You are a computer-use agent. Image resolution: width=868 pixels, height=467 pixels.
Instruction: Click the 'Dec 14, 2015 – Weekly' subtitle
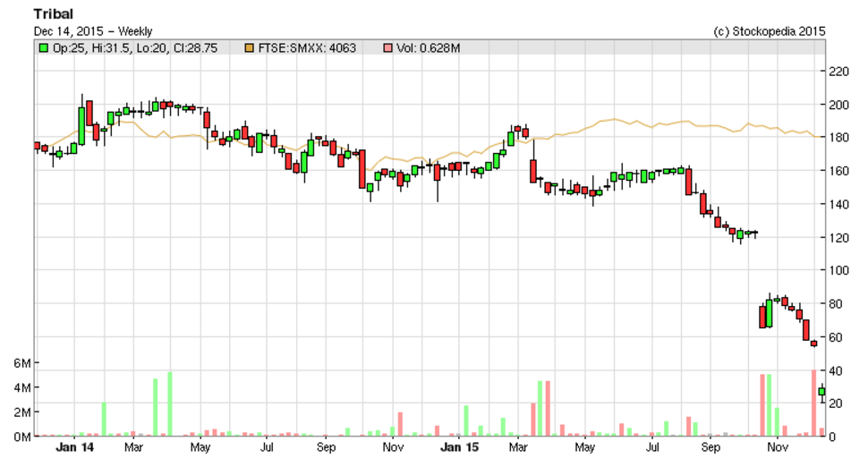(x=93, y=31)
